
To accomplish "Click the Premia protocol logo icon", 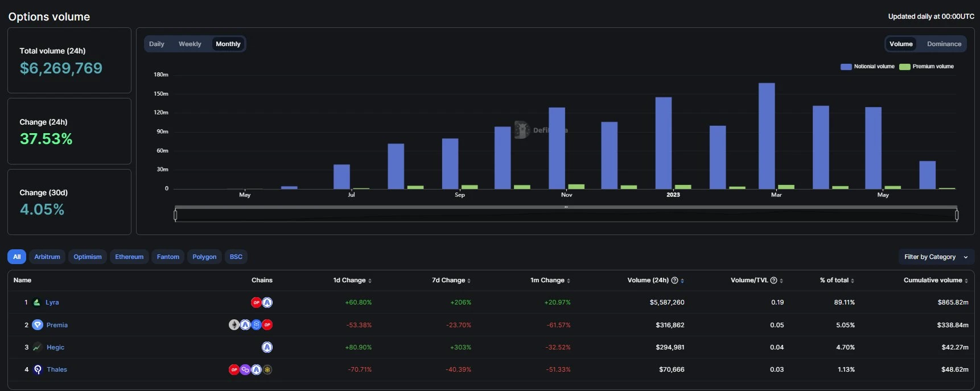I will 38,325.
